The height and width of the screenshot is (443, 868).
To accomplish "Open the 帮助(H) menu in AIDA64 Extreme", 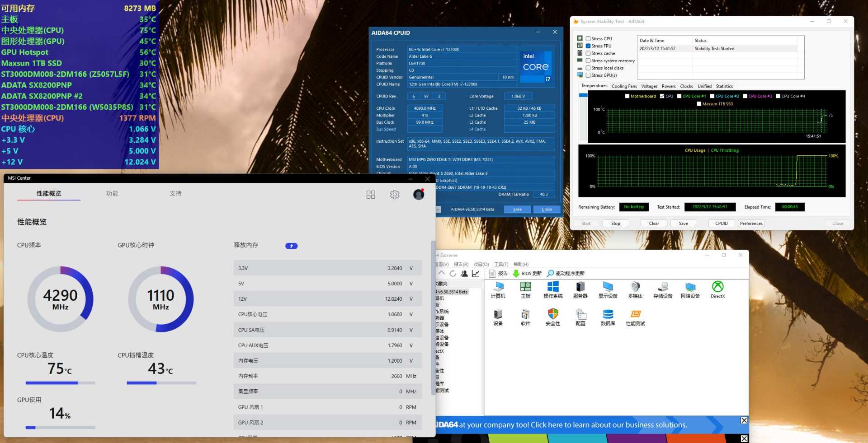I will pos(521,265).
